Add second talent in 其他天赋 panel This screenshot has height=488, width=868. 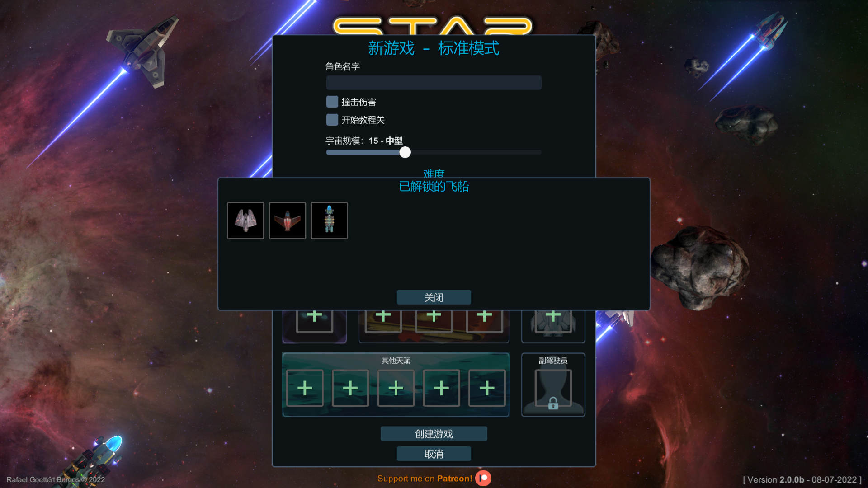(x=350, y=388)
